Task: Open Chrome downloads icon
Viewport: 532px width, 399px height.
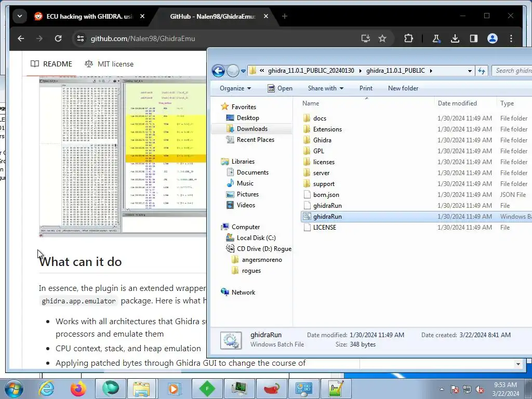Action: 455,38
